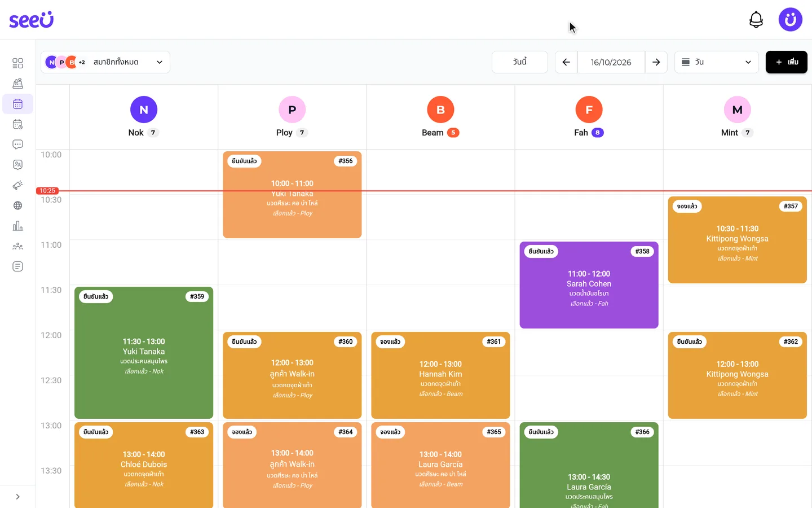Click the black add button

[x=787, y=62]
